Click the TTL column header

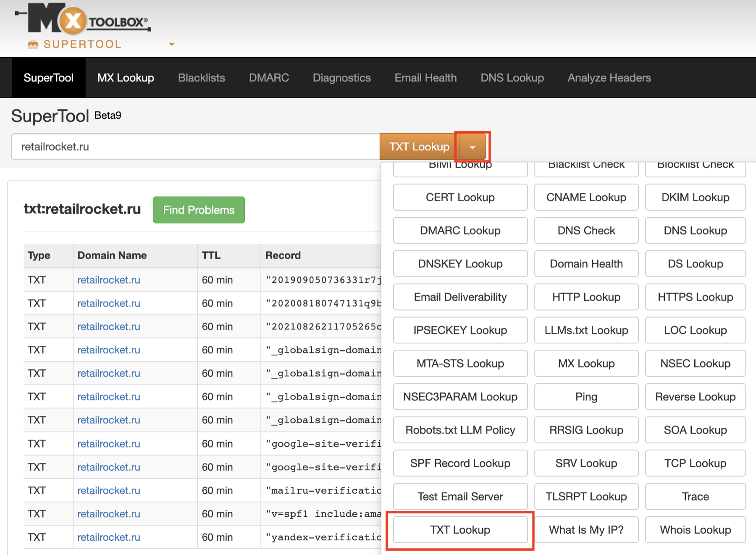[211, 255]
